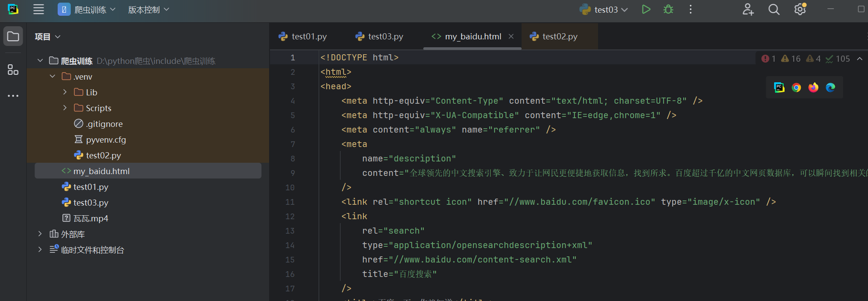Open the test03 run configuration dropdown
The width and height of the screenshot is (868, 301).
click(604, 9)
